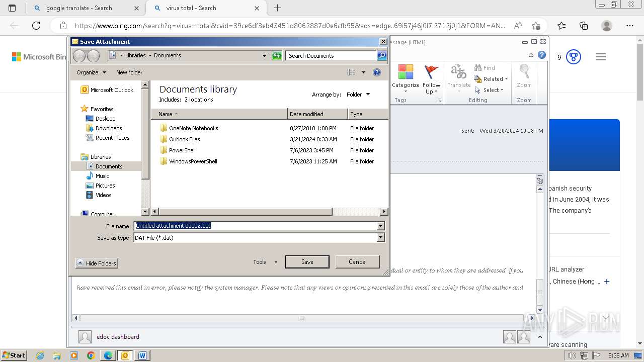The image size is (644, 362).
Task: Change the view with the views icon
Action: [351, 72]
